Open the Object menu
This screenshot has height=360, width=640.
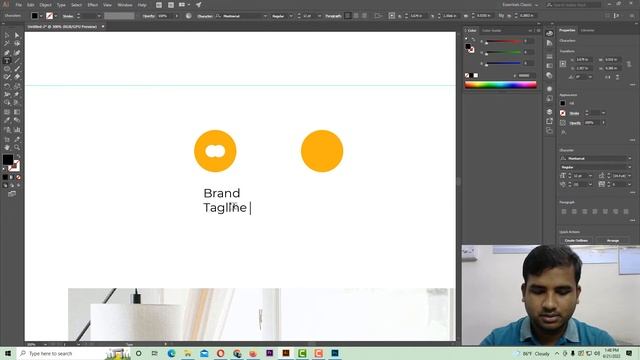pyautogui.click(x=45, y=5)
